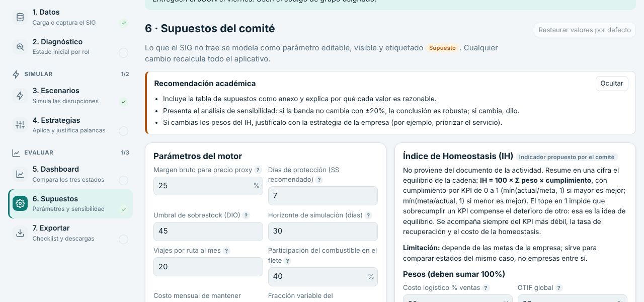
Task: Click the Días de protección field showing 7
Action: [323, 196]
